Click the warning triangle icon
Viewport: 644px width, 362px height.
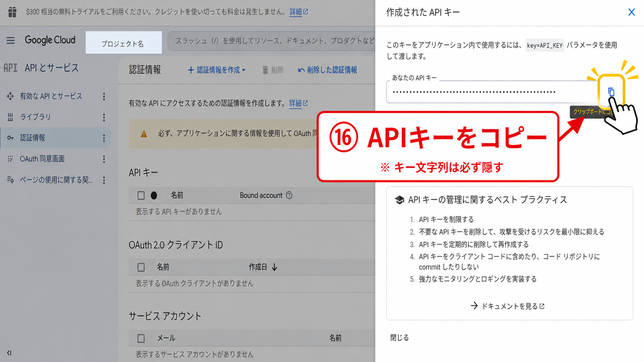[x=144, y=134]
